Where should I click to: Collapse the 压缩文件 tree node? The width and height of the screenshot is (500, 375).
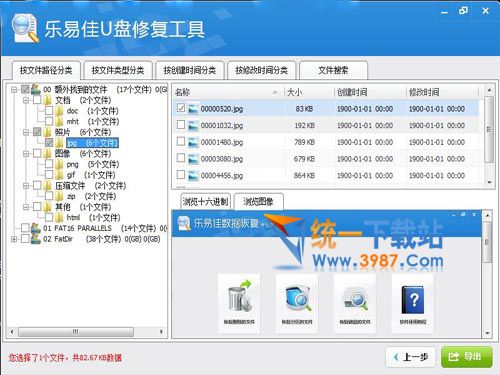click(x=26, y=185)
